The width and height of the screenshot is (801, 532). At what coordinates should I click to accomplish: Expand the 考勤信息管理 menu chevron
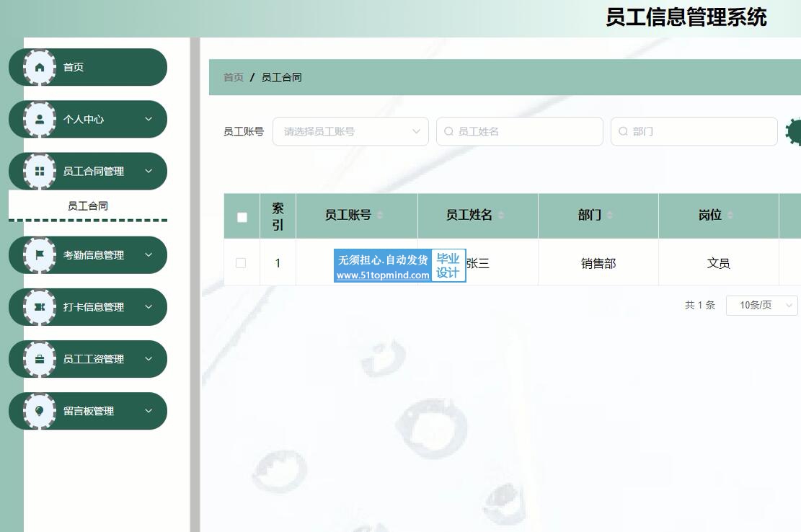point(149,254)
